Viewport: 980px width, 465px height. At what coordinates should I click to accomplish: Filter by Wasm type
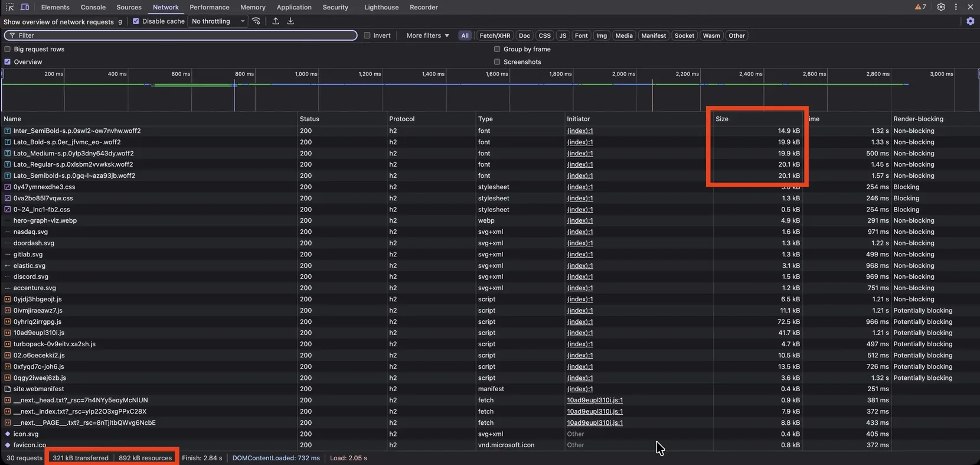pos(711,35)
